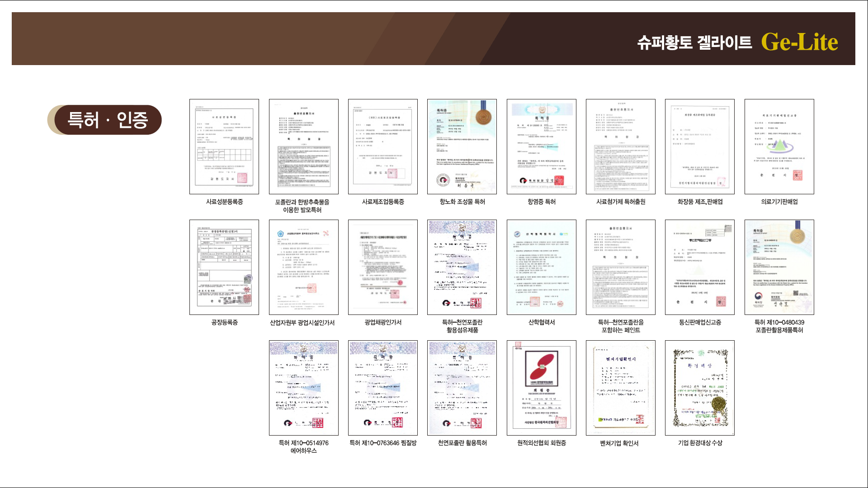Click the 산학협력서 caption

(542, 323)
